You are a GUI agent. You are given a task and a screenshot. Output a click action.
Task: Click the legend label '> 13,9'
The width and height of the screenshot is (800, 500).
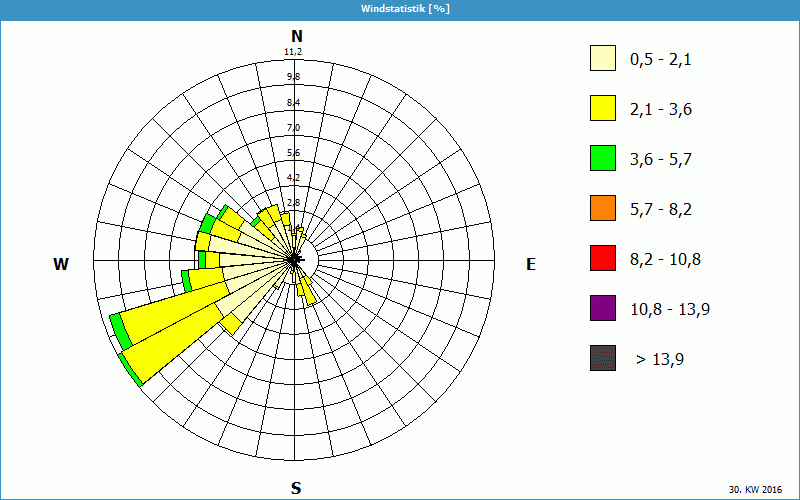pos(660,360)
